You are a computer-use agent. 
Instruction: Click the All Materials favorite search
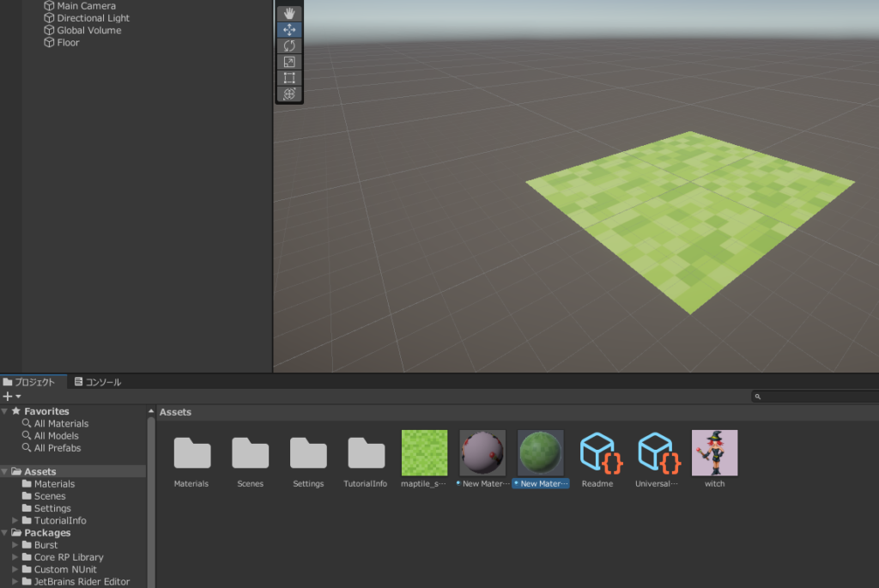tap(61, 424)
